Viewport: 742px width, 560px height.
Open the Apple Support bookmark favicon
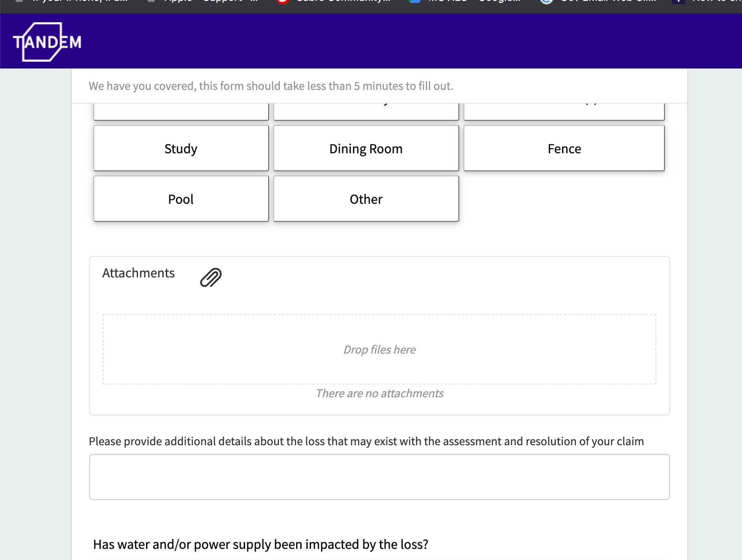click(x=151, y=1)
